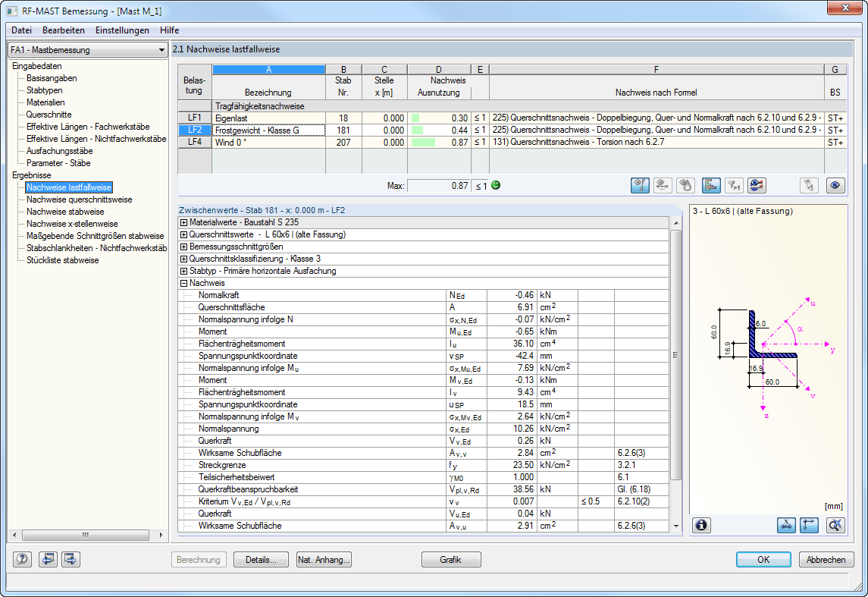The height and width of the screenshot is (597, 868).
Task: Toggle the colored result bars icon
Action: click(711, 186)
